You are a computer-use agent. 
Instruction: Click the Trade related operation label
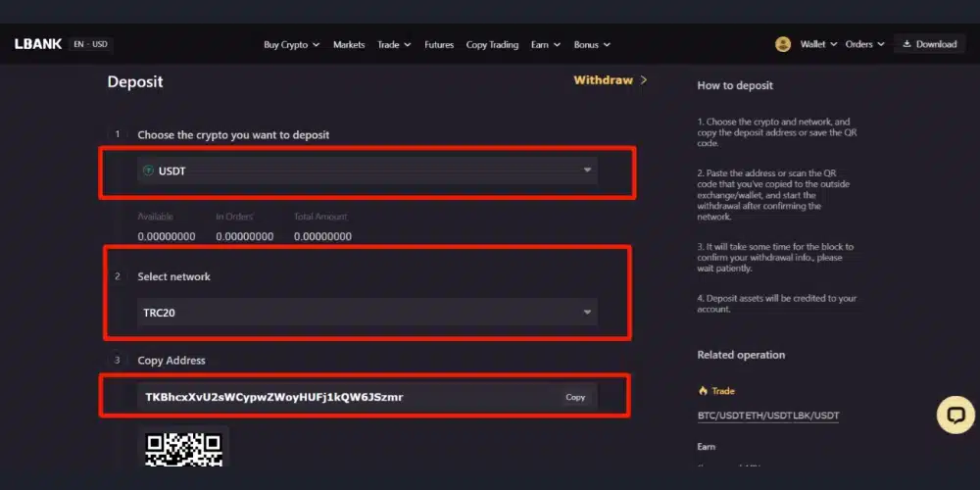pyautogui.click(x=723, y=391)
